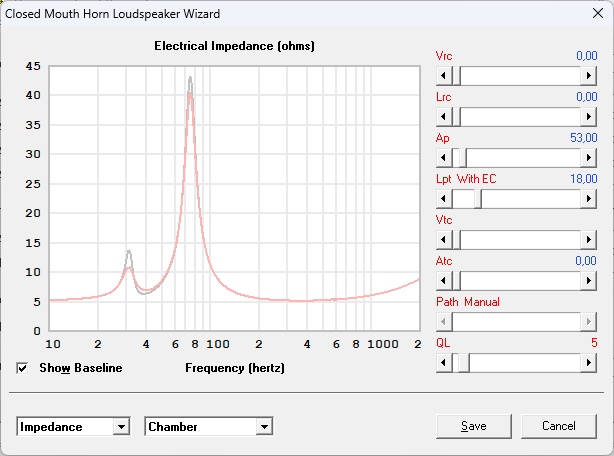The image size is (614, 456).
Task: Decrease Lpt with the left arrow
Action: 444,199
